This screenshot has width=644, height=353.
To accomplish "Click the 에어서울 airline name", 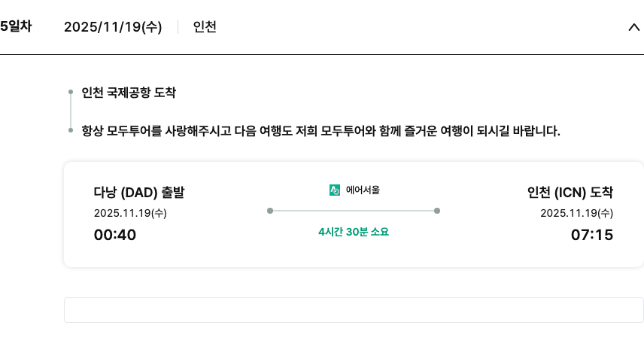I will 363,190.
